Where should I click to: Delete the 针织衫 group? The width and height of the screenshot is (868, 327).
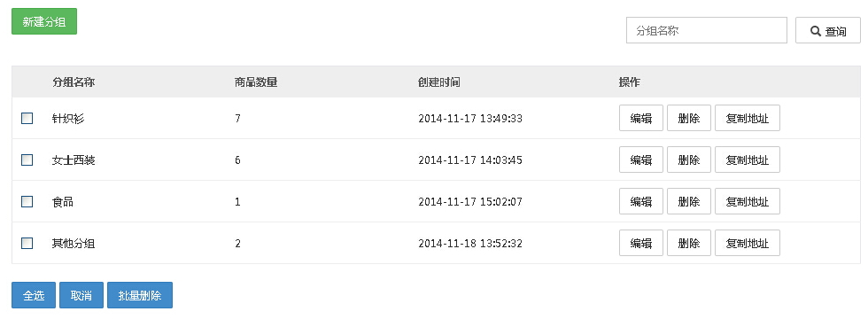click(689, 118)
